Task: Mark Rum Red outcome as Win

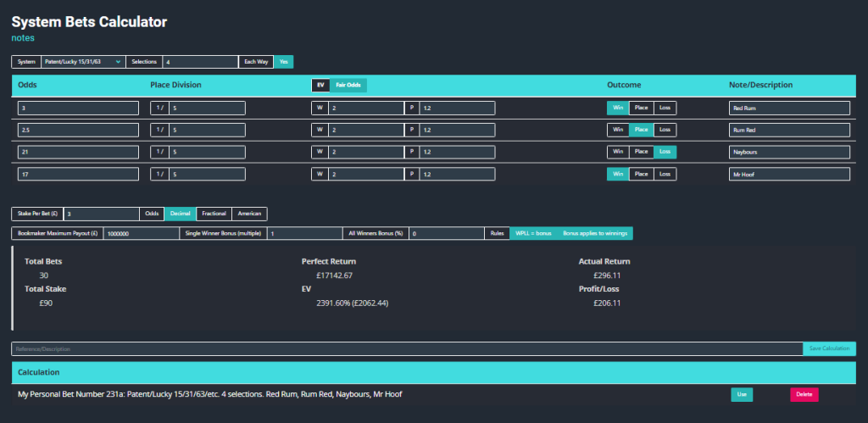Action: click(618, 130)
